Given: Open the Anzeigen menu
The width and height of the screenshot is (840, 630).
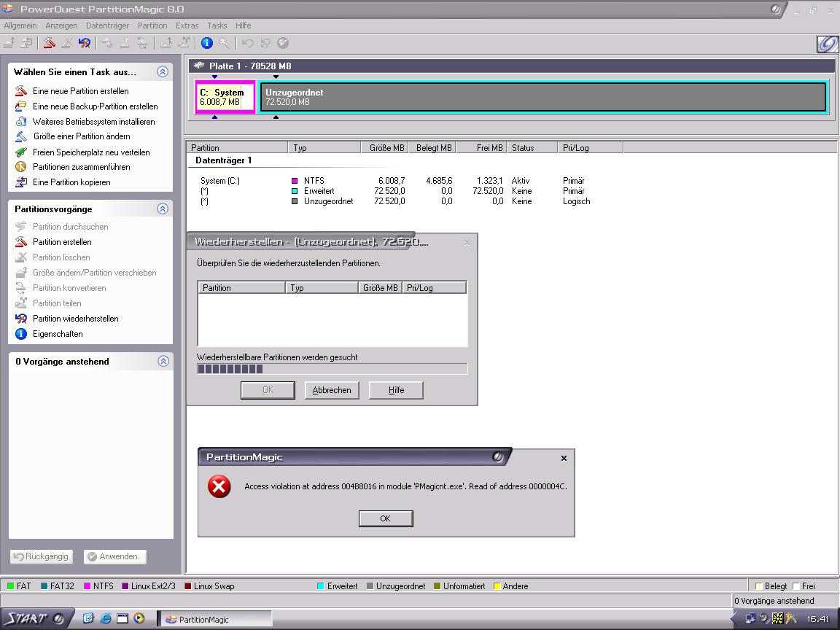Looking at the screenshot, I should point(61,26).
